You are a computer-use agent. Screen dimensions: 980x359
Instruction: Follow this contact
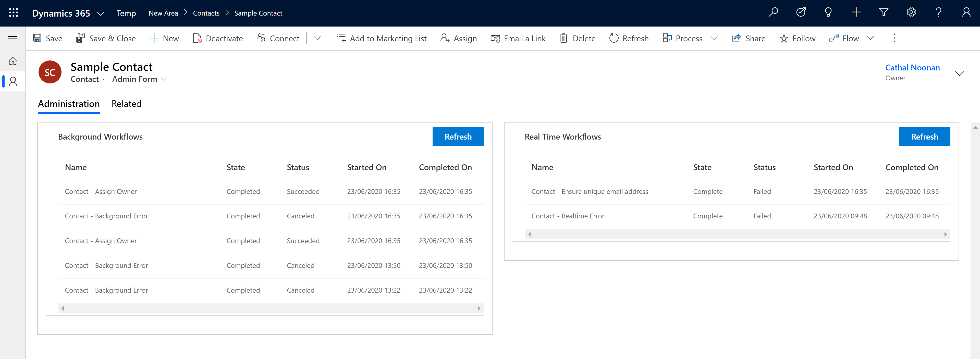(797, 39)
